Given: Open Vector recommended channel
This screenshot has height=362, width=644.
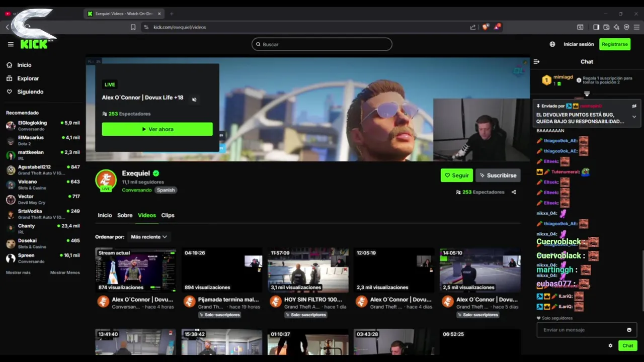Looking at the screenshot, I should click(43, 199).
